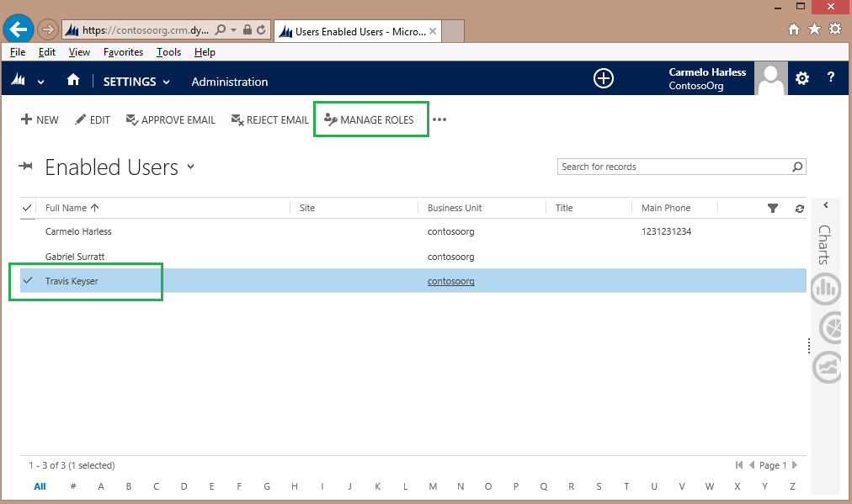Click the MANAGE ROLES button
Image resolution: width=852 pixels, height=504 pixels.
370,119
